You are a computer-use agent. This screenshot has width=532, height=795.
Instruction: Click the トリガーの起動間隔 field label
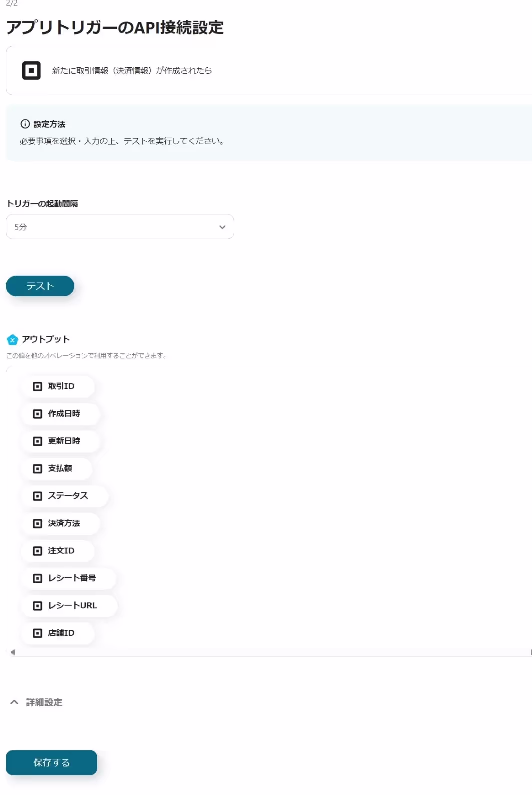coord(42,204)
